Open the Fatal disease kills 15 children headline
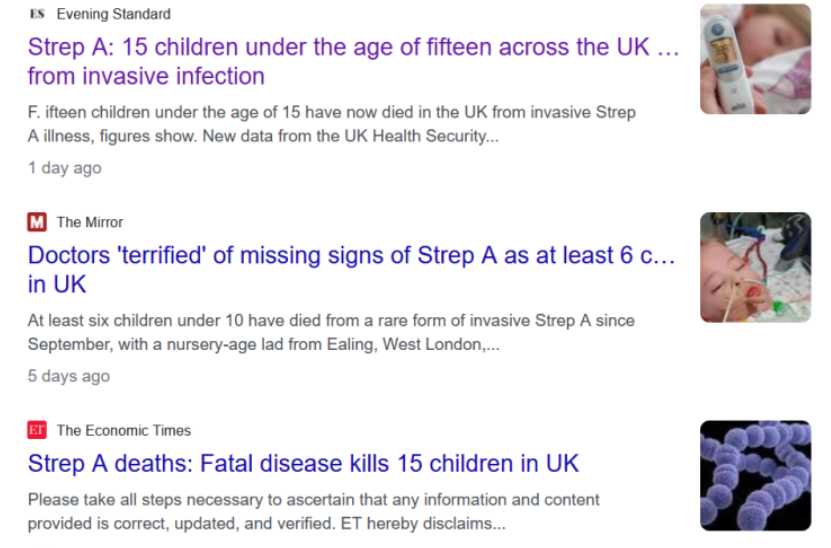Screen dimensions: 831x548 tap(303, 464)
